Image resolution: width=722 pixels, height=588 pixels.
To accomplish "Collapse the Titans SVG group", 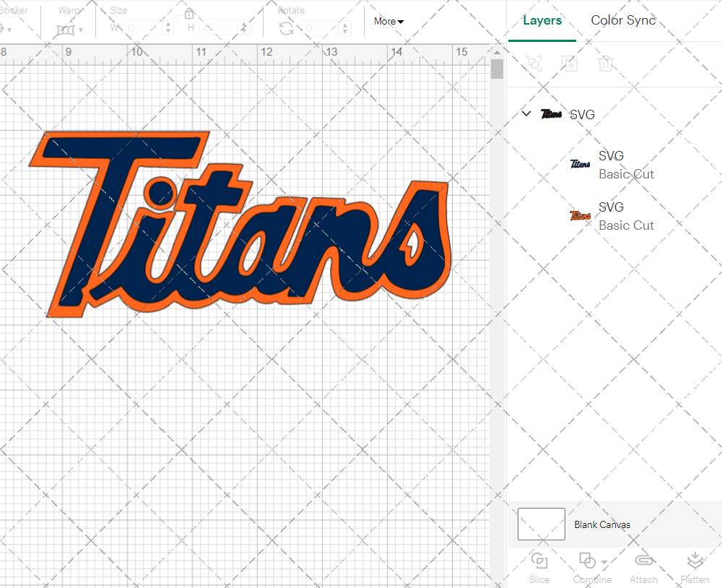I will (526, 113).
